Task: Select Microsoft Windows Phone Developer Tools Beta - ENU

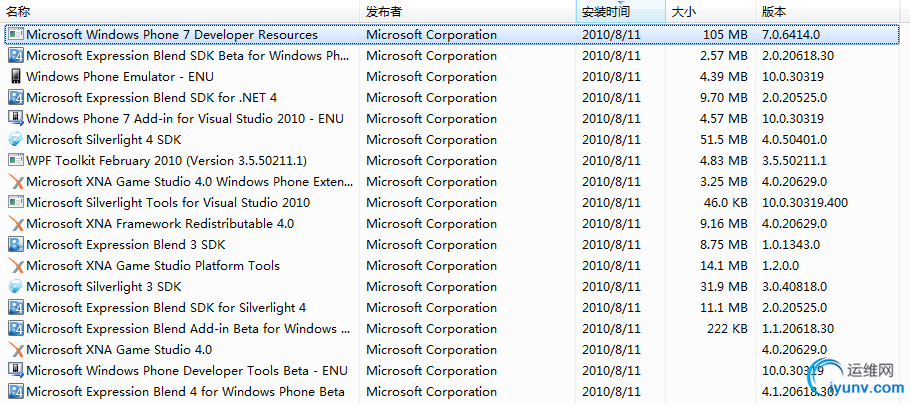Action: pos(187,370)
